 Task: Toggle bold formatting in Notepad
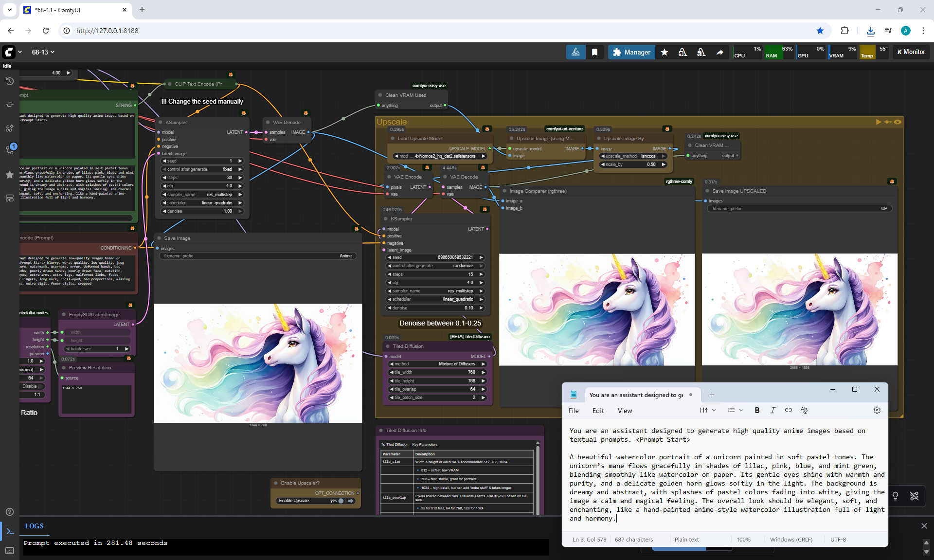(x=757, y=410)
